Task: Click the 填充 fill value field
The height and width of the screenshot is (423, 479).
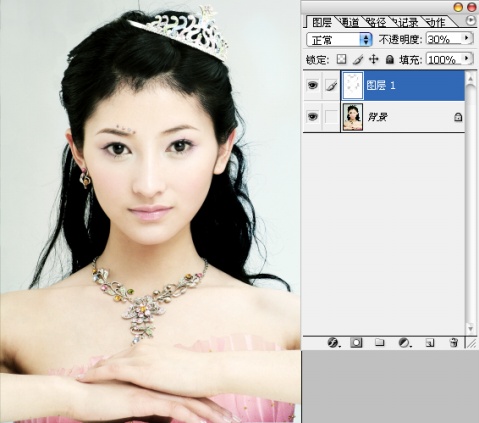Action: [444, 59]
